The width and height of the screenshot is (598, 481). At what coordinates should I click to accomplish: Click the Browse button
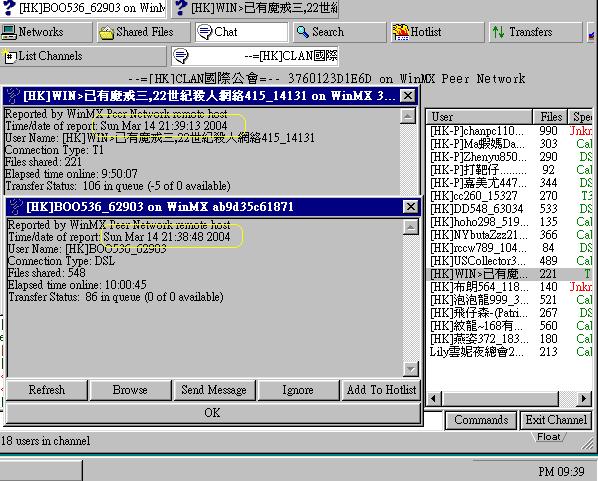tap(130, 390)
